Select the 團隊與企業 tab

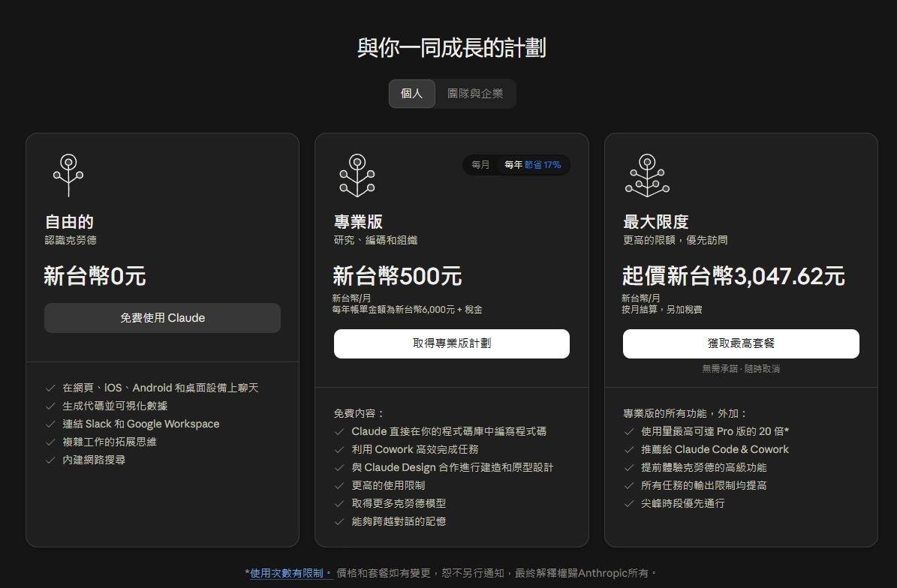pyautogui.click(x=475, y=94)
